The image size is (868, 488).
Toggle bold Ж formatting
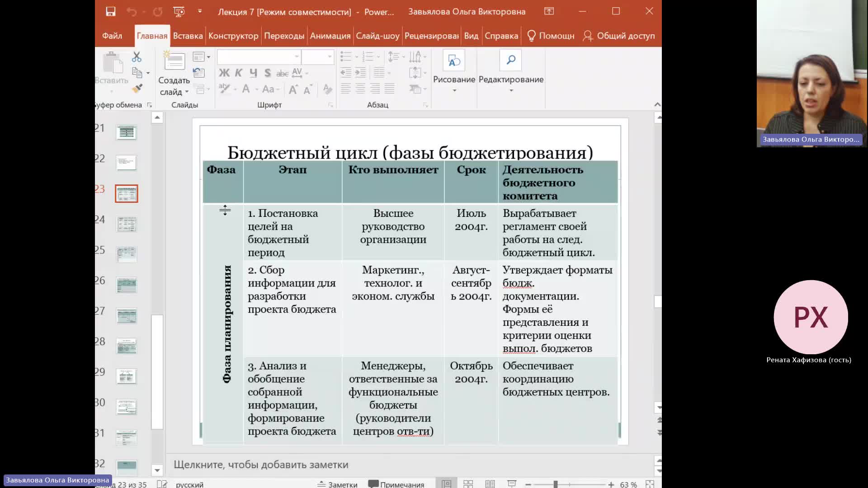point(224,73)
